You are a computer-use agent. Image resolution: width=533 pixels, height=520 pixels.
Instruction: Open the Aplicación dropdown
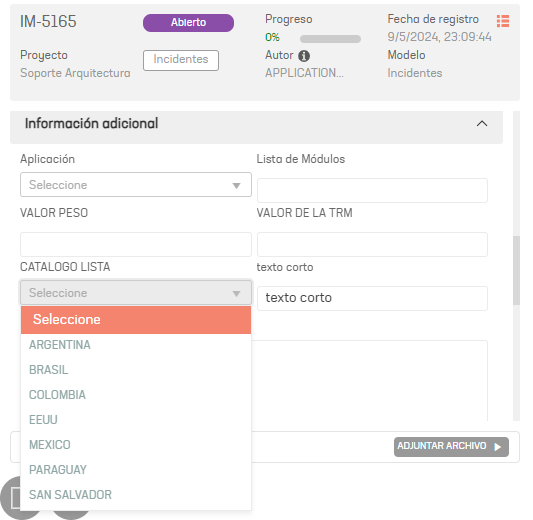(x=136, y=185)
